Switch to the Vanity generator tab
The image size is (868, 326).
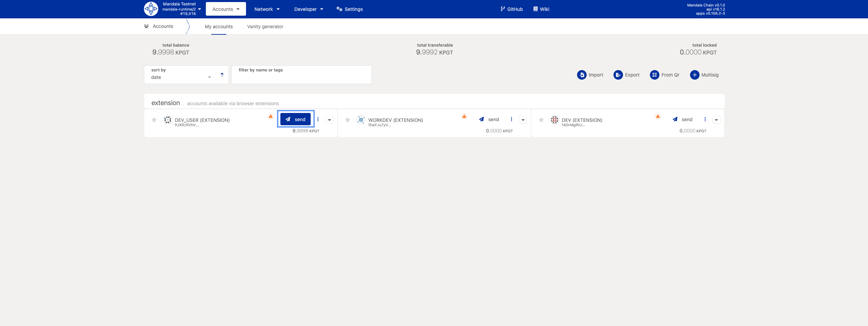[265, 27]
